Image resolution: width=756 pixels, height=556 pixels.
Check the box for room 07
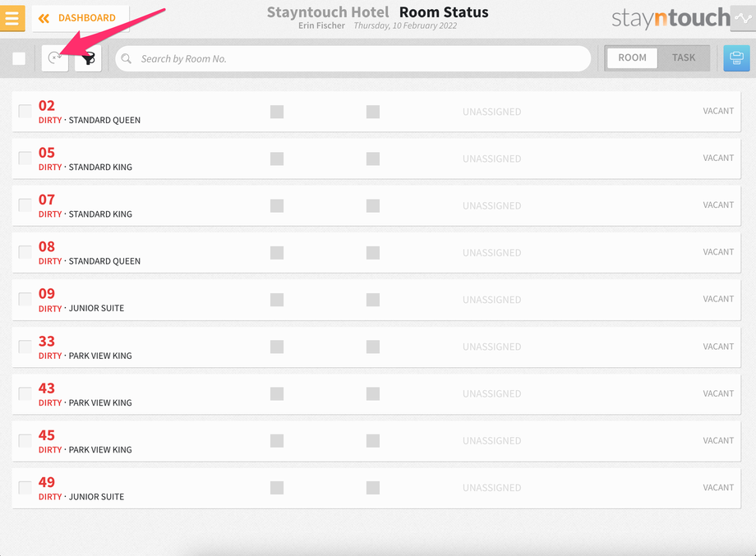pos(25,204)
